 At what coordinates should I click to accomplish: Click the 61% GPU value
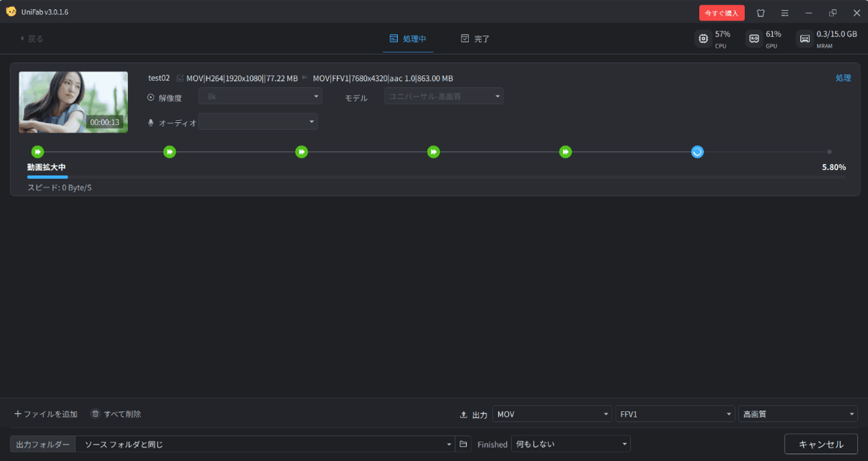[x=774, y=34]
